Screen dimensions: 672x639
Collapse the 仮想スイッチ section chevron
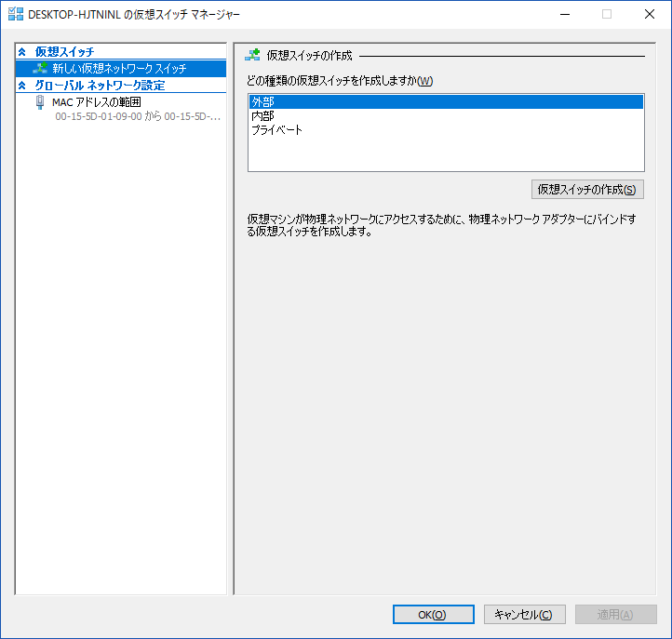coord(22,52)
